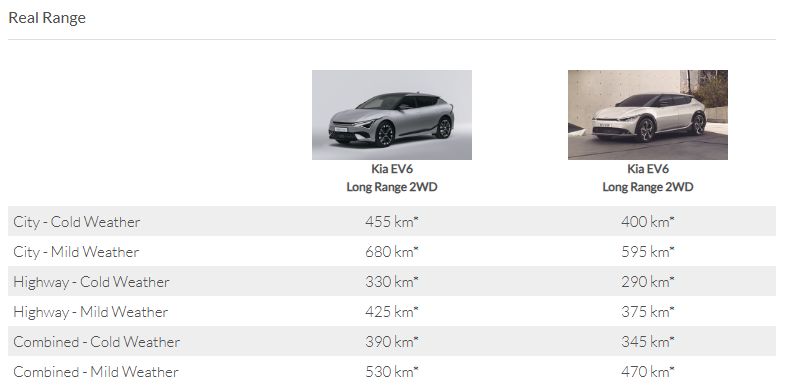Click the Highway - Mild Weather row label
The height and width of the screenshot is (391, 786).
91,312
